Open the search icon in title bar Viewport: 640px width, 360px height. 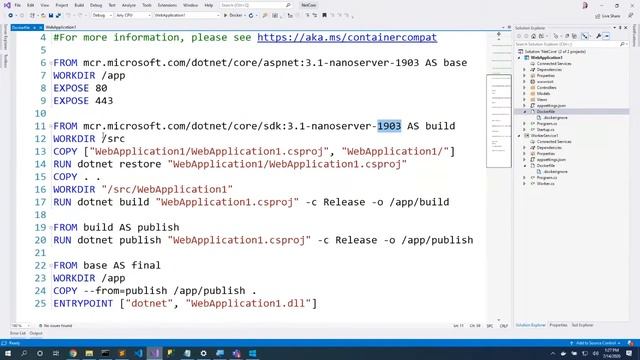click(288, 5)
